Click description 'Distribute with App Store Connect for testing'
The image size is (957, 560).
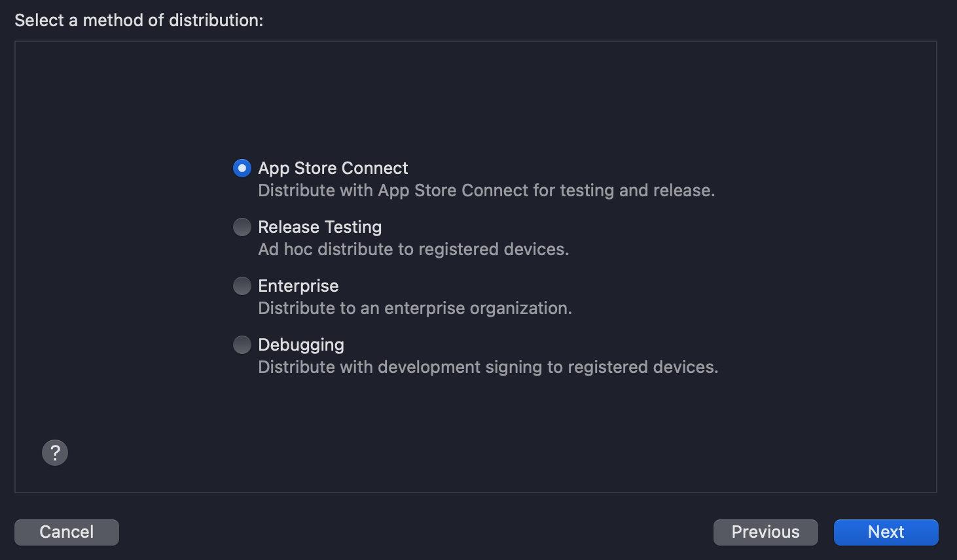(486, 190)
